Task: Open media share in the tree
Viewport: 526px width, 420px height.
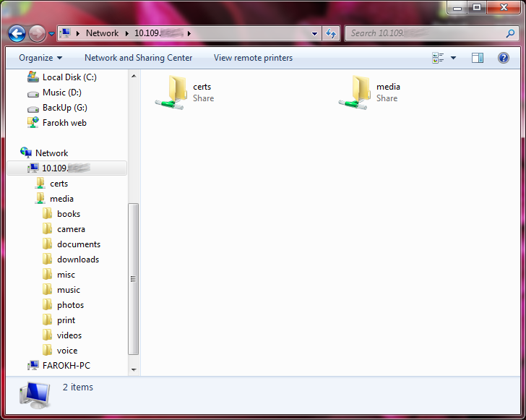Action: tap(61, 199)
